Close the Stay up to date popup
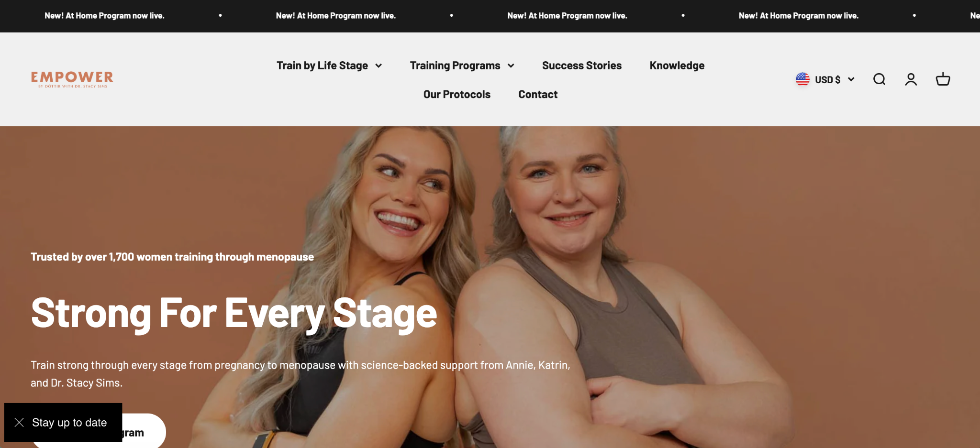Viewport: 980px width, 448px height. tap(19, 422)
